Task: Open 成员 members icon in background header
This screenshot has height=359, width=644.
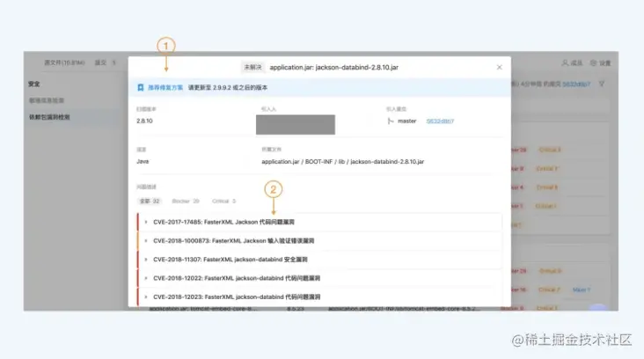Action: pyautogui.click(x=566, y=62)
